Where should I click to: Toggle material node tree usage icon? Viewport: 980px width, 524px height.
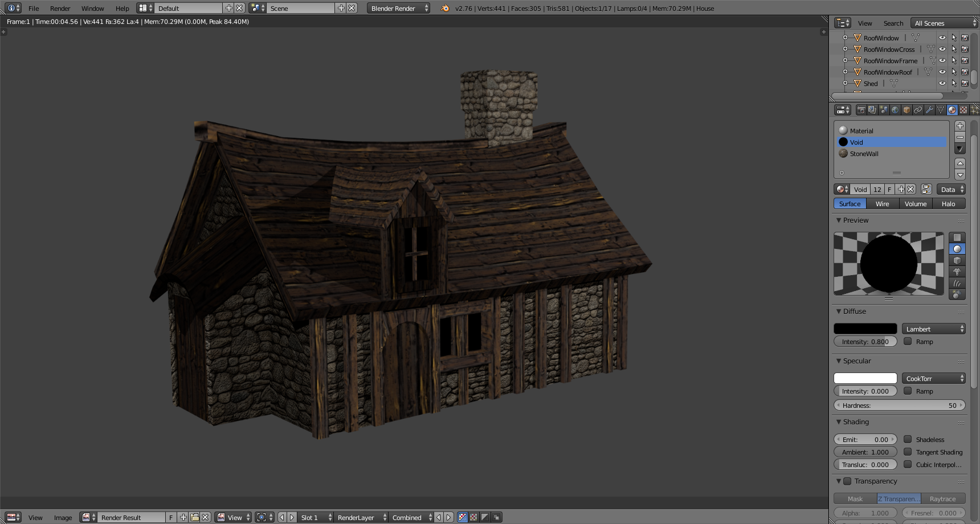[x=926, y=189]
